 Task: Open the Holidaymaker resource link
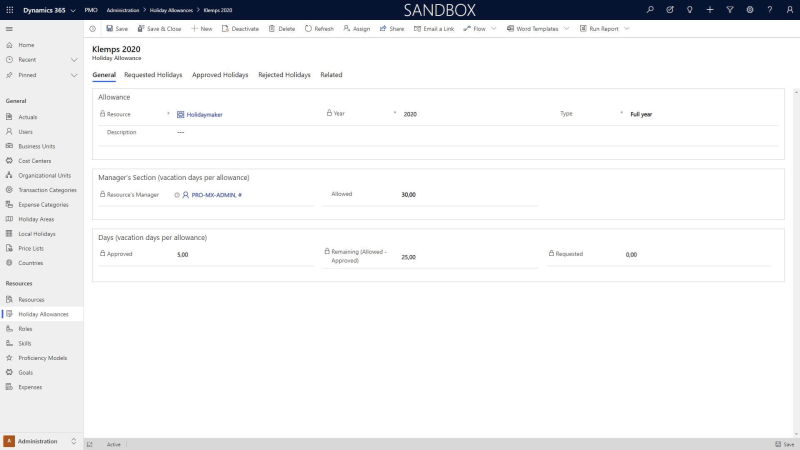pyautogui.click(x=204, y=115)
